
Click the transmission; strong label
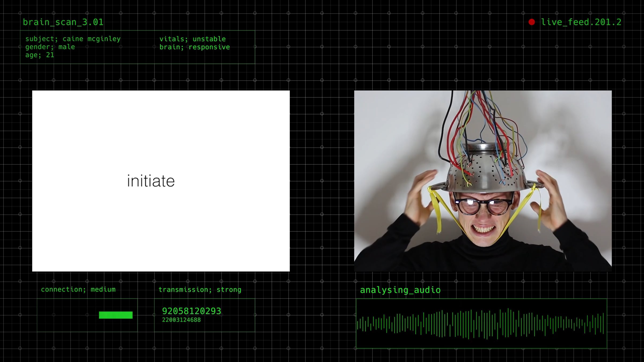(200, 290)
